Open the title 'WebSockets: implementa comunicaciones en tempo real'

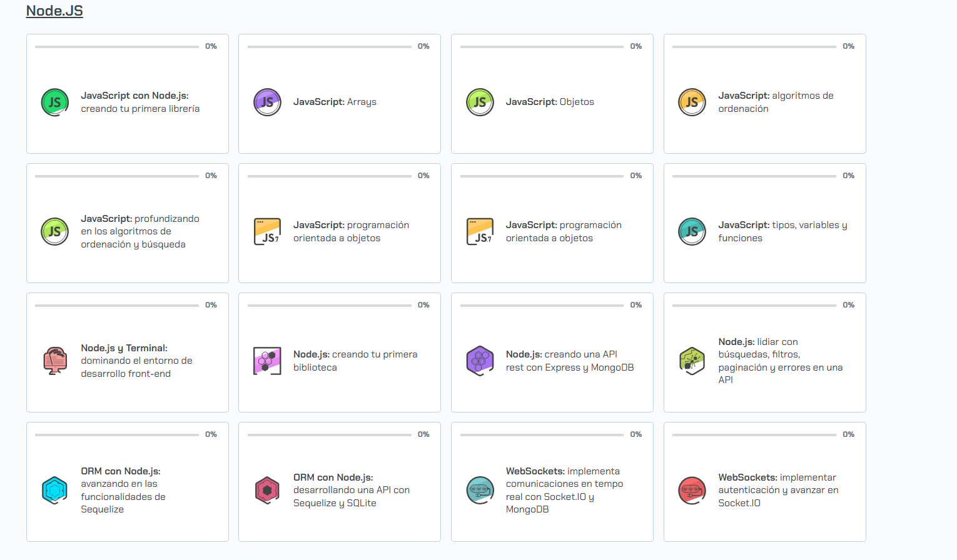click(564, 490)
